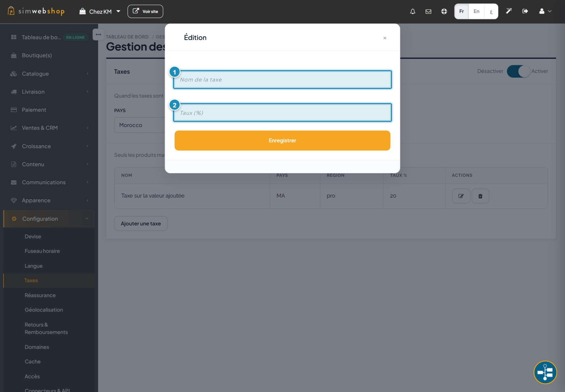Select the Taxes submenu item

click(31, 281)
